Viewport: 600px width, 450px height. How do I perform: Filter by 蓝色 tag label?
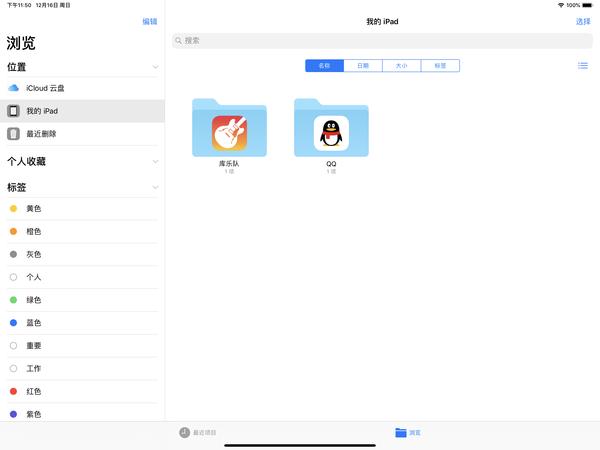(34, 323)
